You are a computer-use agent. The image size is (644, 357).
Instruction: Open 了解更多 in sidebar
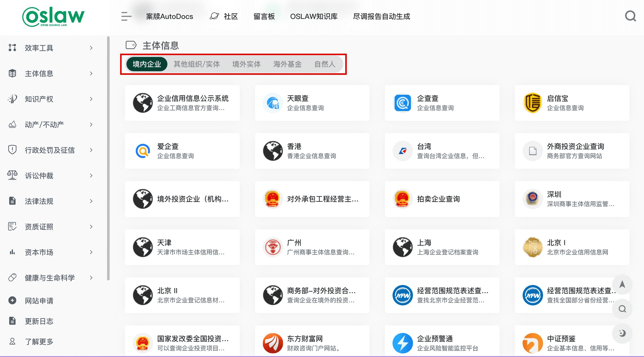(x=39, y=341)
